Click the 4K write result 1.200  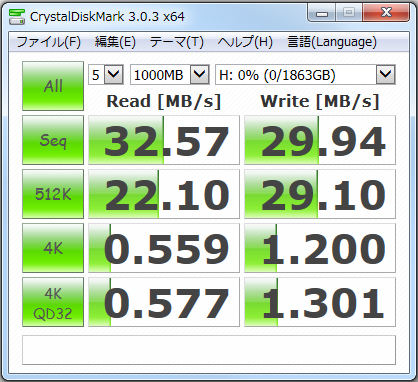click(320, 248)
